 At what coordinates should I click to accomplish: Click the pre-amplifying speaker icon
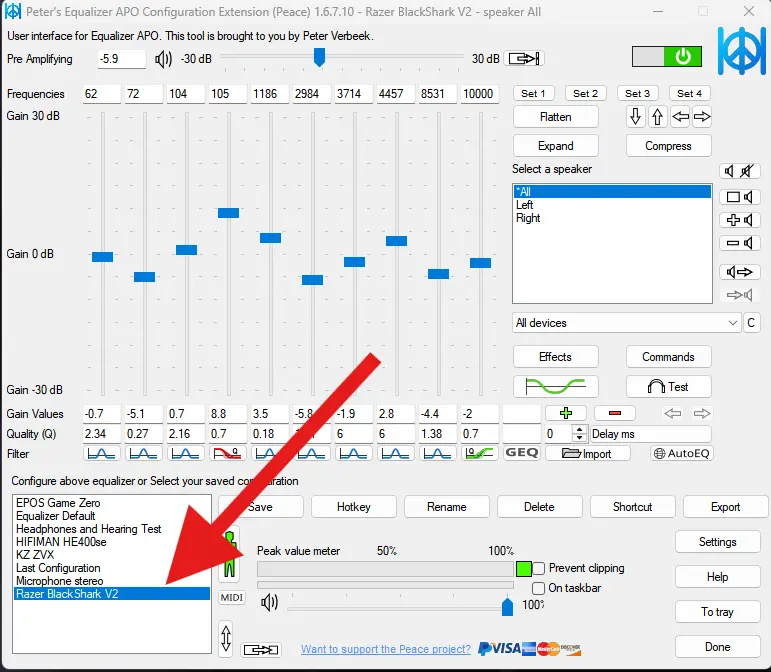163,59
